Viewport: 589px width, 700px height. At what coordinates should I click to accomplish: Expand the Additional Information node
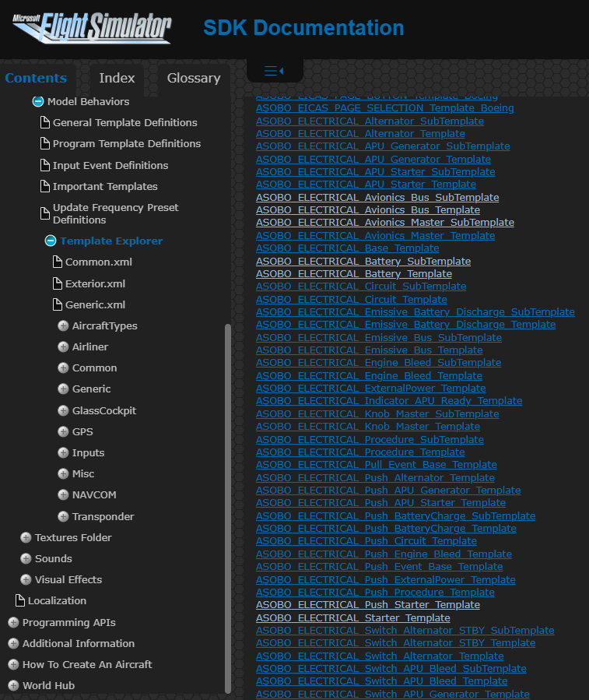(13, 643)
